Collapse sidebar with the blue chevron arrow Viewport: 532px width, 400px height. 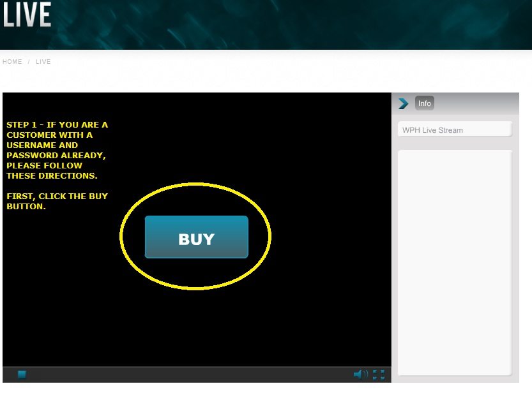pos(404,103)
